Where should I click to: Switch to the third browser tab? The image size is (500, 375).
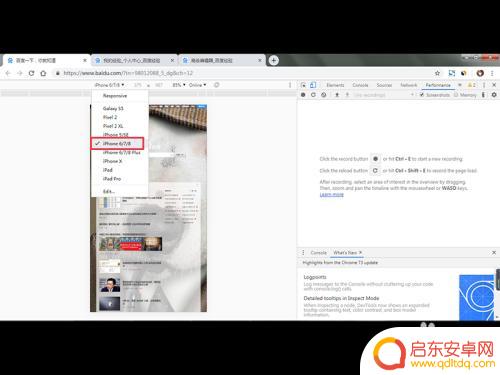coord(222,60)
